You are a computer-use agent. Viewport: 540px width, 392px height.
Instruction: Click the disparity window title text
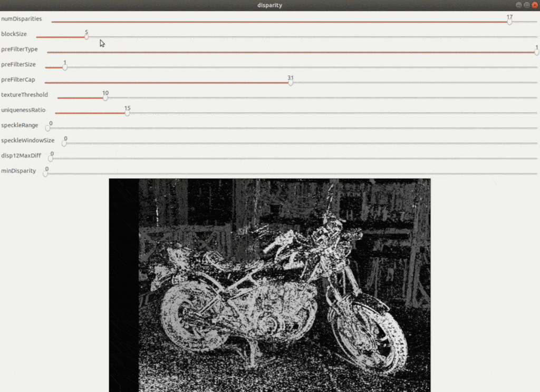click(269, 5)
